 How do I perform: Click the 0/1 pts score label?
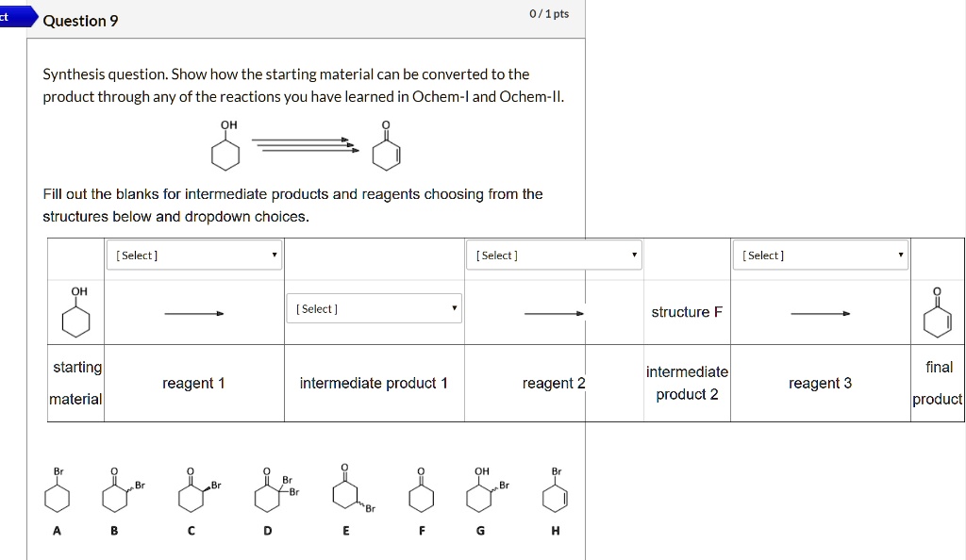point(550,13)
